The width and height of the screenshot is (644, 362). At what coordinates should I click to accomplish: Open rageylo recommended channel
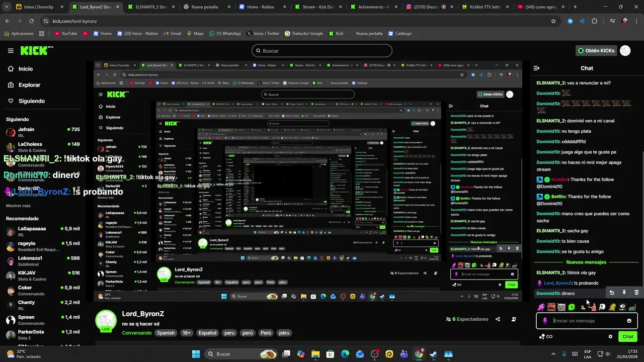(43, 246)
